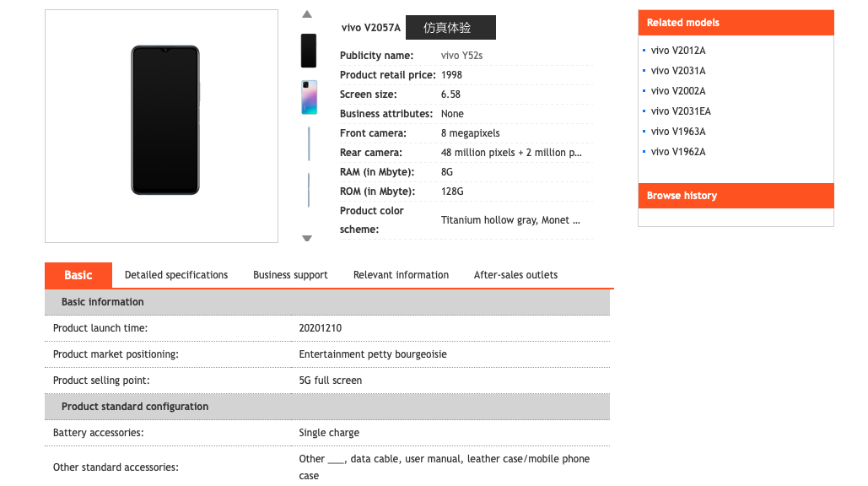The height and width of the screenshot is (486, 868).
Task: Open related model vivo V2002A
Action: tap(678, 91)
